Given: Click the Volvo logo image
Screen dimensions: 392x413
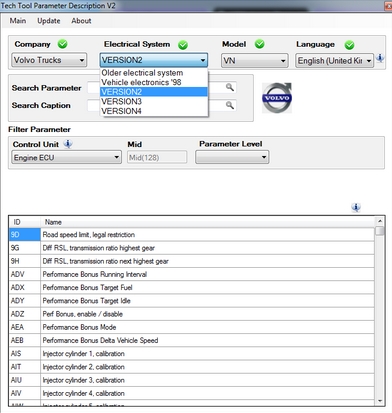Looking at the screenshot, I should tap(277, 98).
